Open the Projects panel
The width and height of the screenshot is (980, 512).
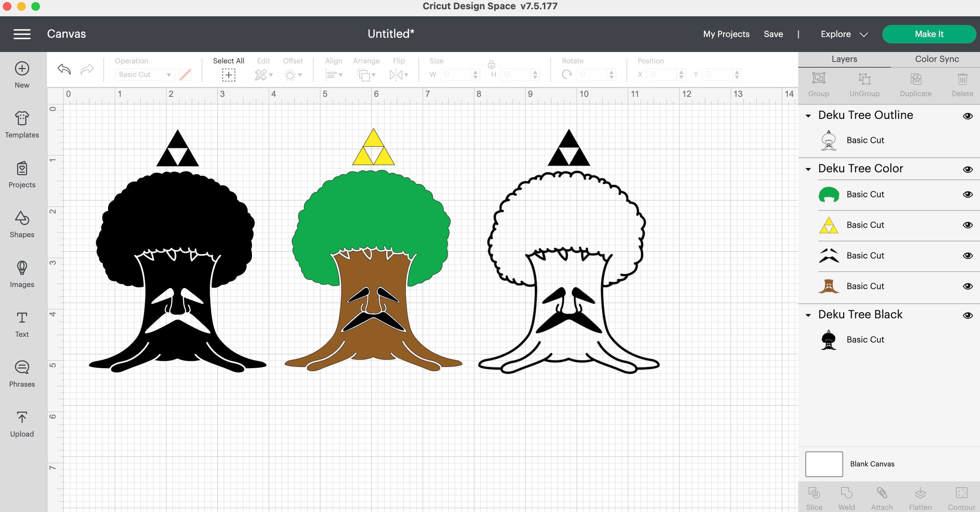coord(22,174)
